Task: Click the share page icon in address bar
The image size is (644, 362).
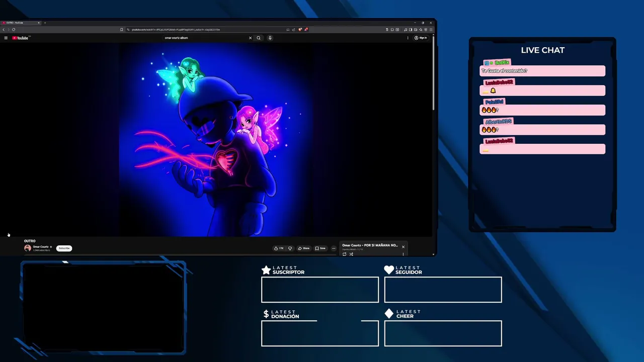Action: point(294,30)
